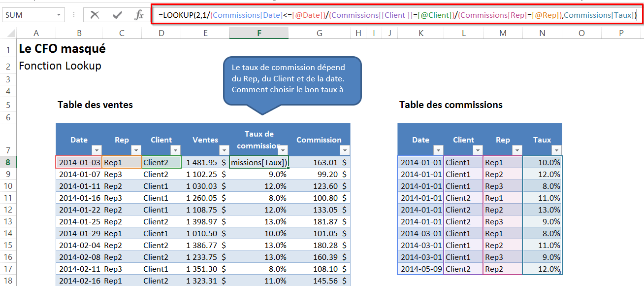
Task: Open the Taux de commission filter dropdown
Action: pyautogui.click(x=283, y=150)
